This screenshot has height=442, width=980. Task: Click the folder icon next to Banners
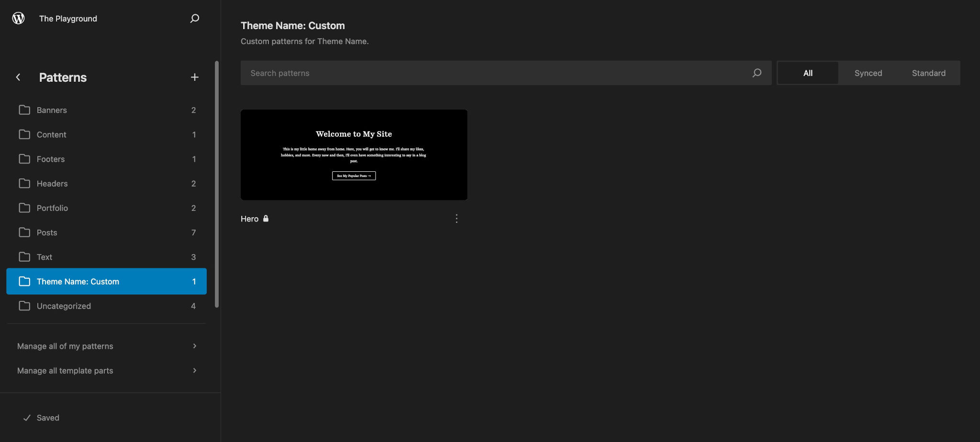[x=24, y=110]
